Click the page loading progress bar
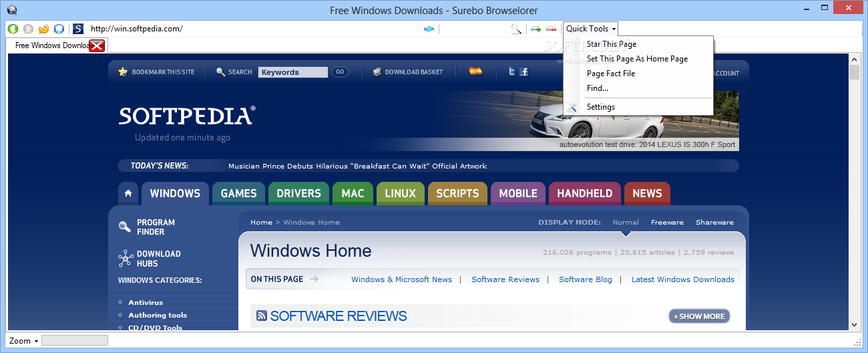Viewport: 868px width, 353px height. [x=75, y=341]
